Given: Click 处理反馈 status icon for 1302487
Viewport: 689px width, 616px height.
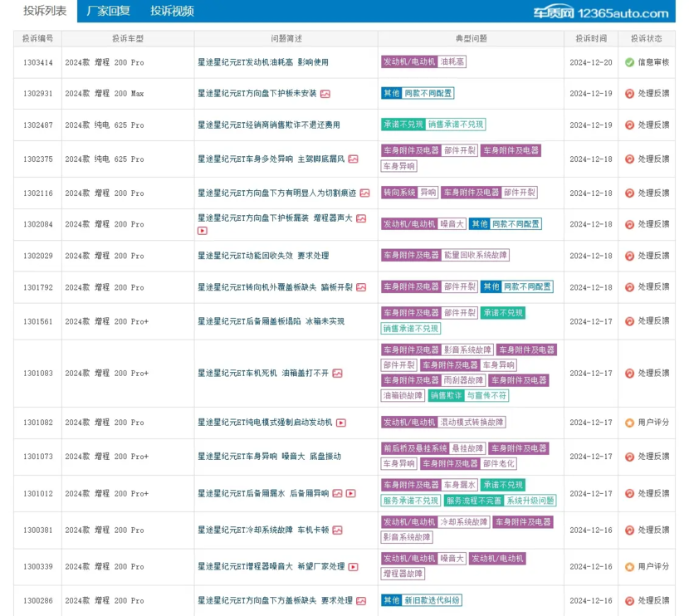Looking at the screenshot, I should click(629, 125).
